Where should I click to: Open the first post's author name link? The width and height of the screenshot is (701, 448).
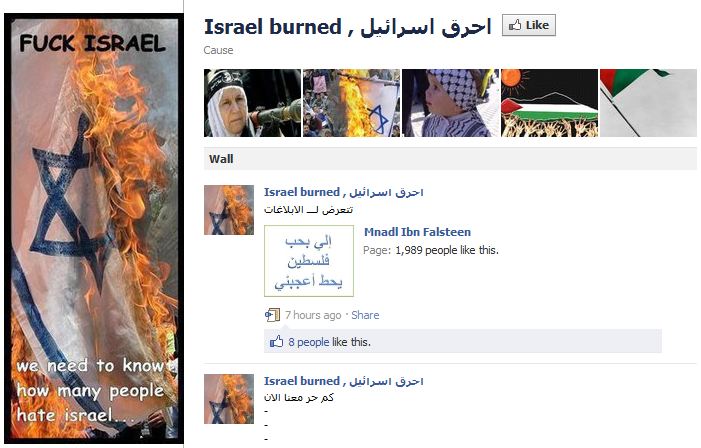[x=343, y=192]
